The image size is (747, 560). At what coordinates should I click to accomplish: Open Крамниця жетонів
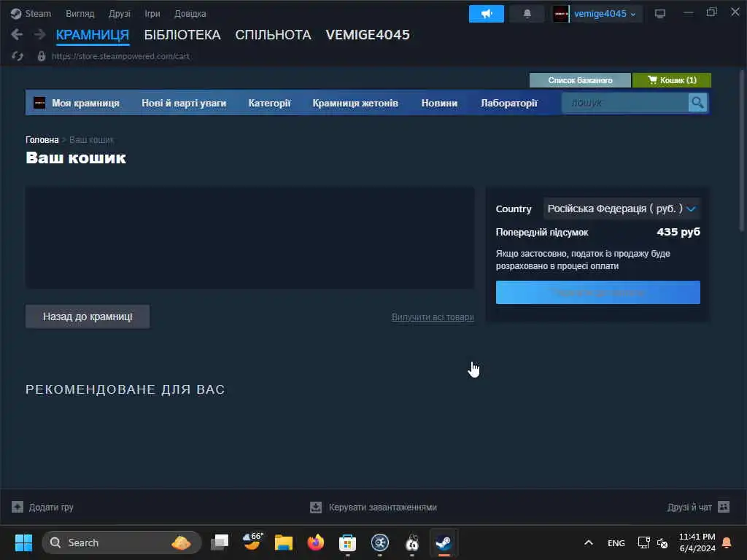(355, 103)
